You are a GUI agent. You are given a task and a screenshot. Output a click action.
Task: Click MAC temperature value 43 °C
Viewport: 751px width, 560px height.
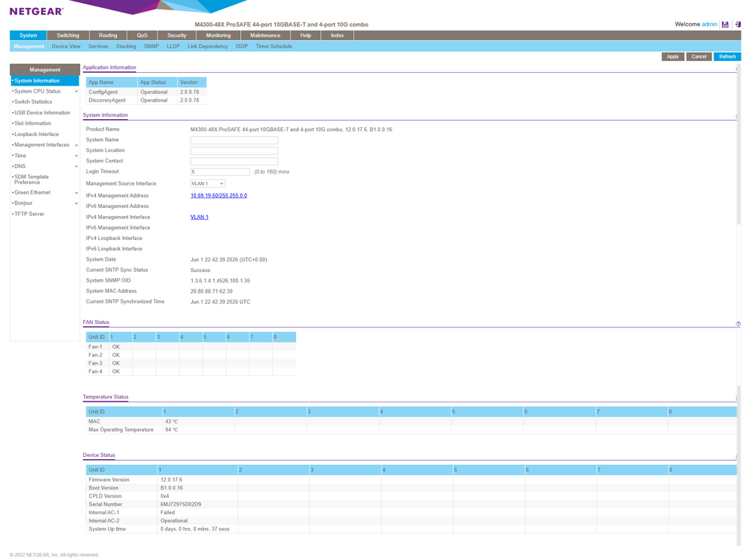coord(171,422)
